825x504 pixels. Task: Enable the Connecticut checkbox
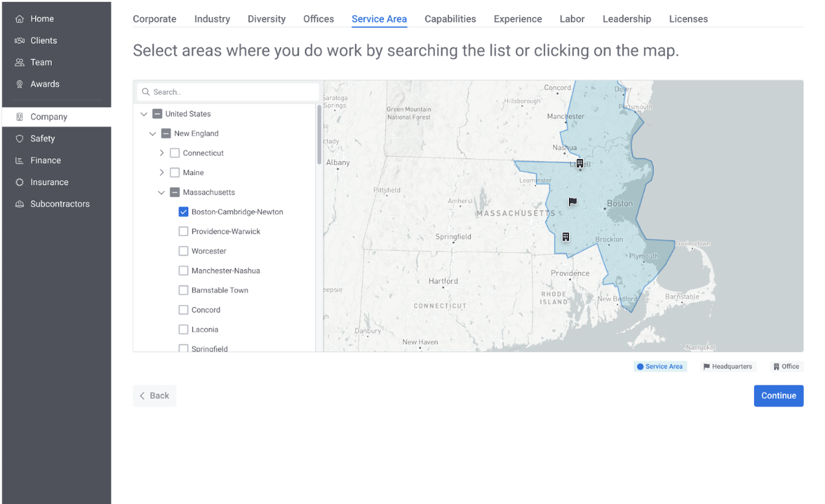(x=175, y=153)
